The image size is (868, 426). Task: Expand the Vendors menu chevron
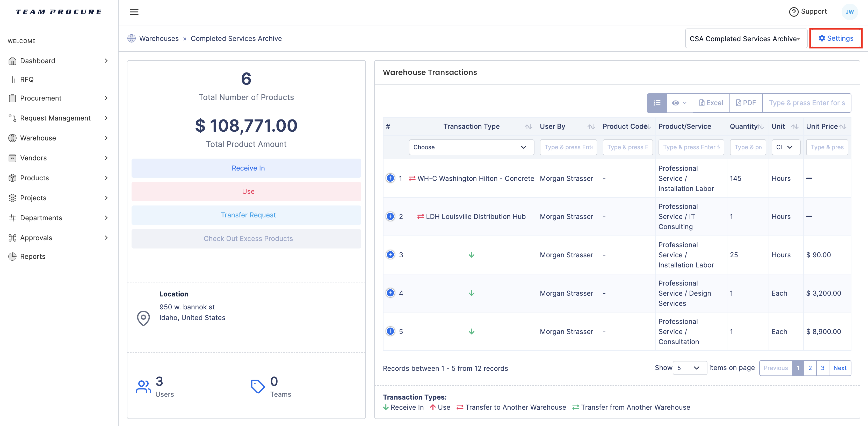point(106,158)
